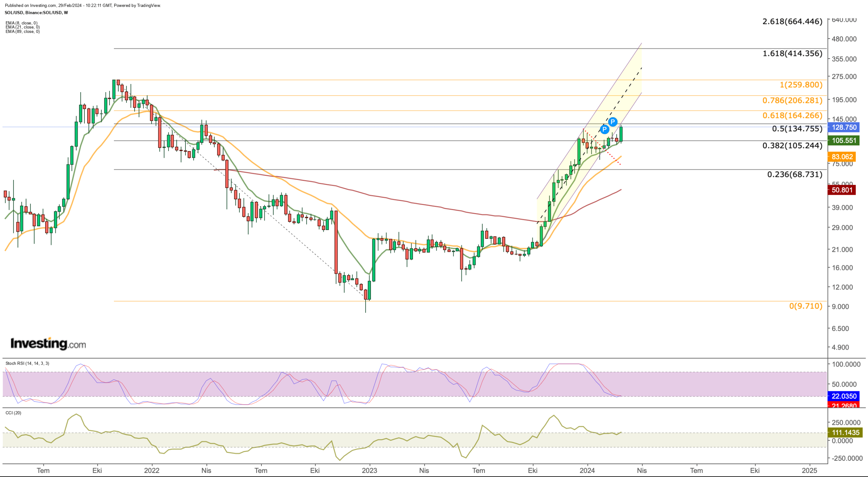Click the 195.000 price axis tick
The height and width of the screenshot is (477, 868).
tap(844, 100)
